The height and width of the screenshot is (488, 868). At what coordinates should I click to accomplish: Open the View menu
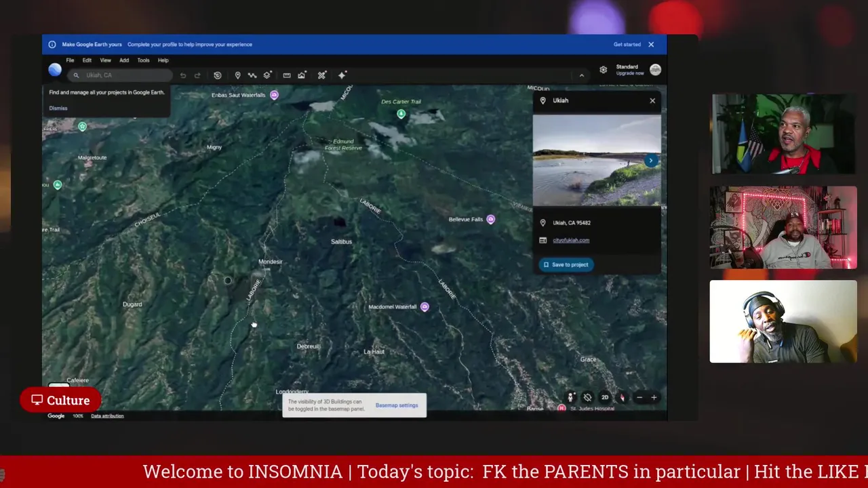pos(105,60)
